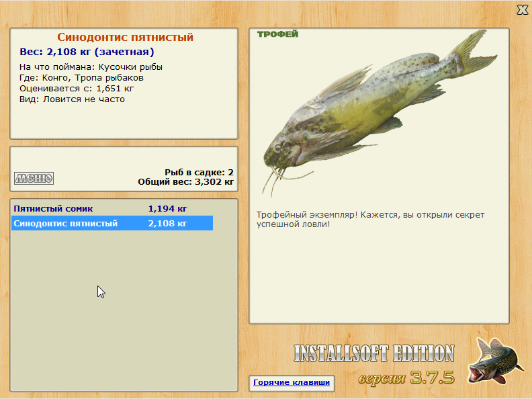Click the Рыб в садке: 2 counter
Image resolution: width=532 pixels, height=399 pixels.
tap(199, 173)
